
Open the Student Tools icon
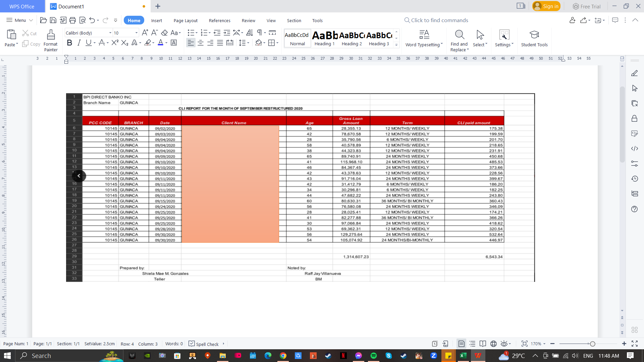(534, 35)
